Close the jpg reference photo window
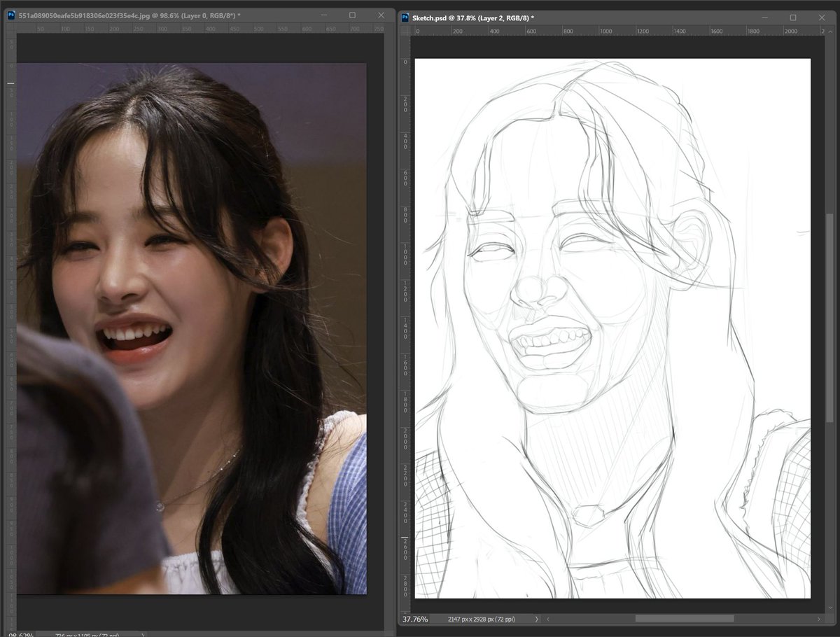Image resolution: width=840 pixels, height=637 pixels. point(381,15)
